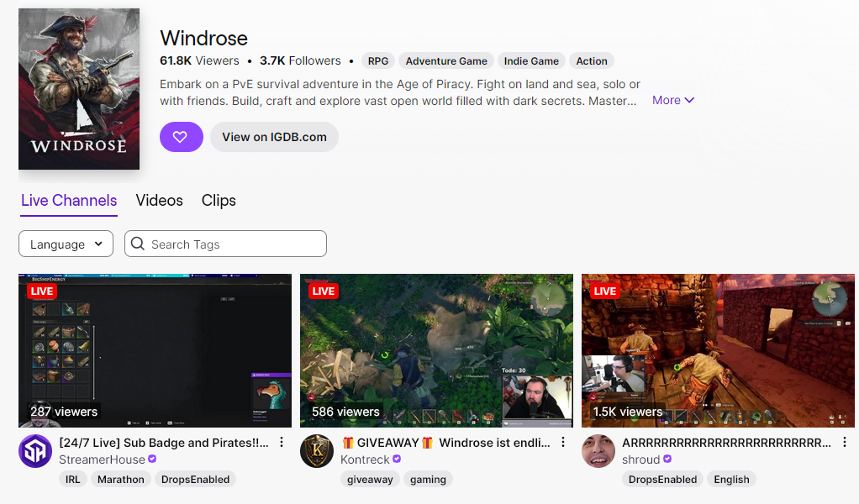
Task: Click the RPG genre tag
Action: tap(378, 60)
